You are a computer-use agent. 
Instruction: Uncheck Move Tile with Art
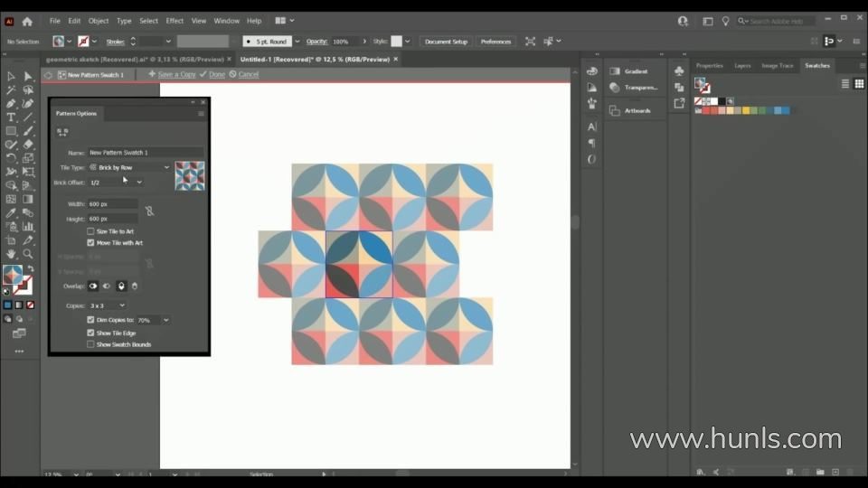point(90,243)
